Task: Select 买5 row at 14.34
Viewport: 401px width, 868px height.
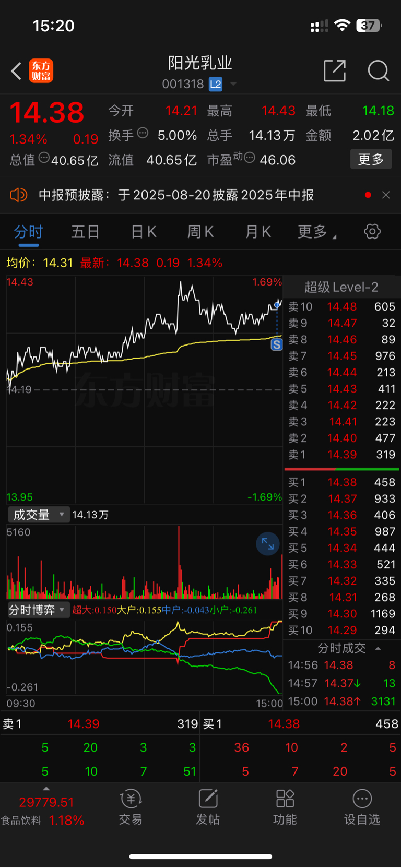Action: coord(341,548)
